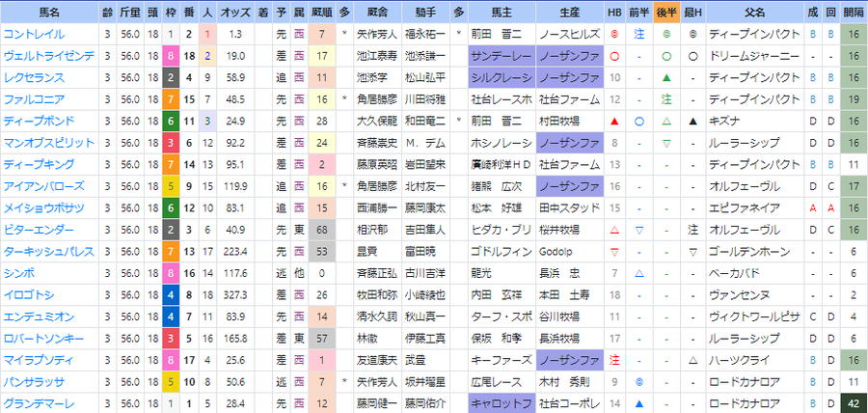
Task: Select the キャロットフ owner cell
Action: [x=502, y=403]
